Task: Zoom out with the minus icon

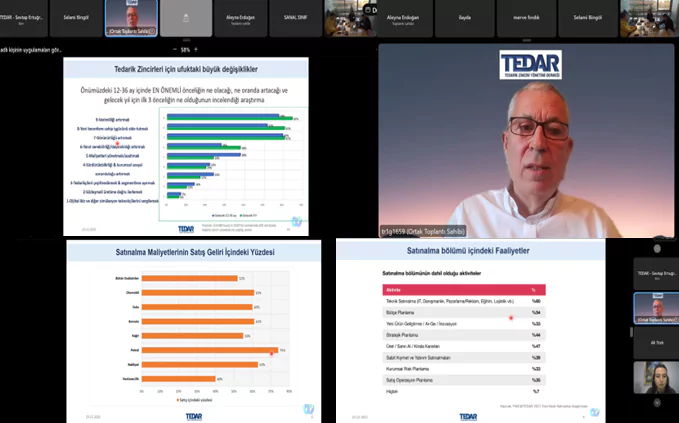Action: pos(171,48)
